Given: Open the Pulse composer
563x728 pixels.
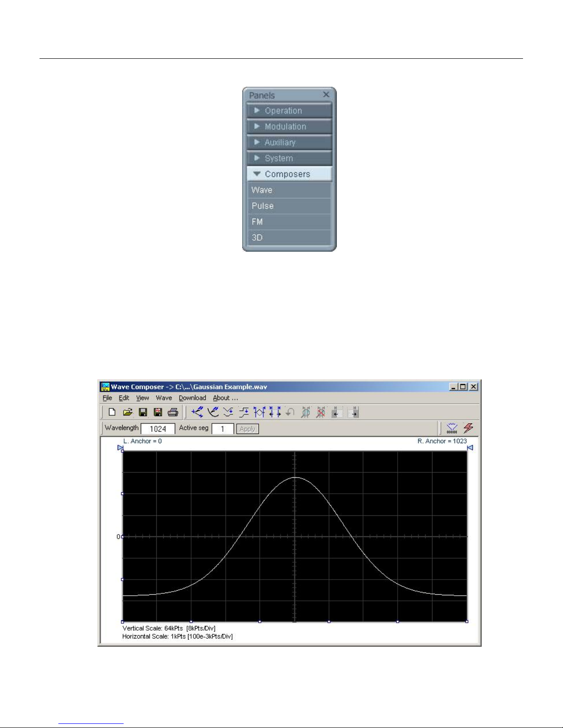Looking at the screenshot, I should tap(289, 206).
